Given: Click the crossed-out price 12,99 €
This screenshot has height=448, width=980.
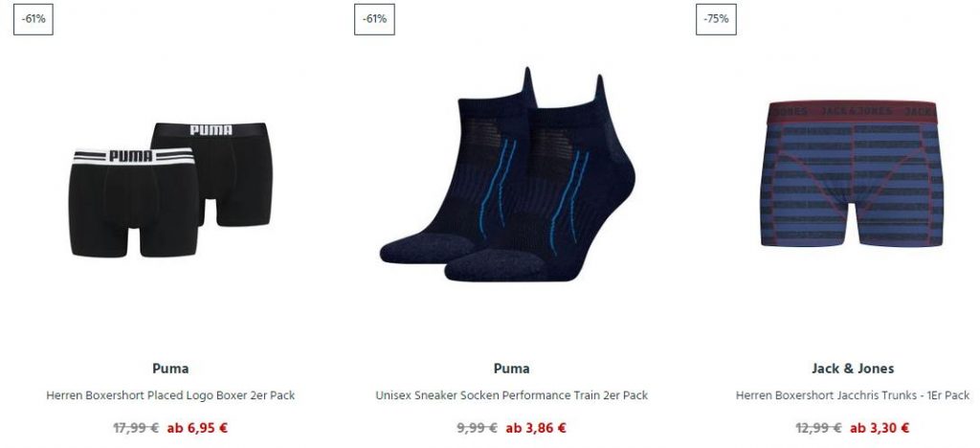Looking at the screenshot, I should click(819, 428).
